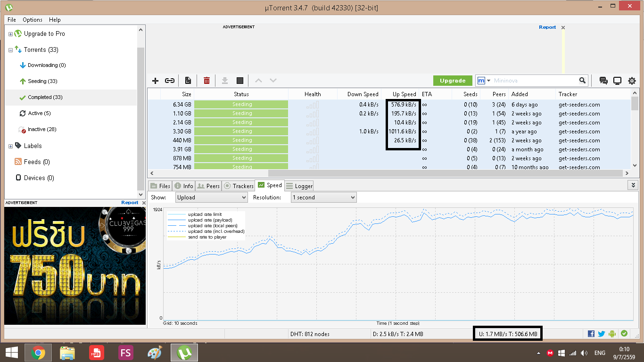Click the red Remove Torrent trash icon

[206, 81]
